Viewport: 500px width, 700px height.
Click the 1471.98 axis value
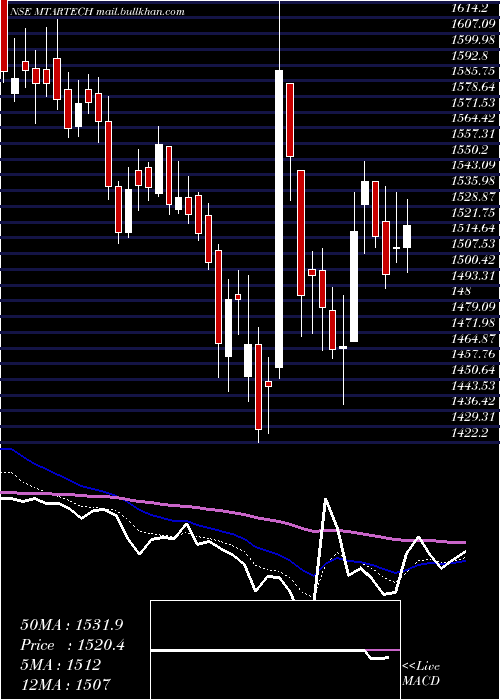(473, 323)
